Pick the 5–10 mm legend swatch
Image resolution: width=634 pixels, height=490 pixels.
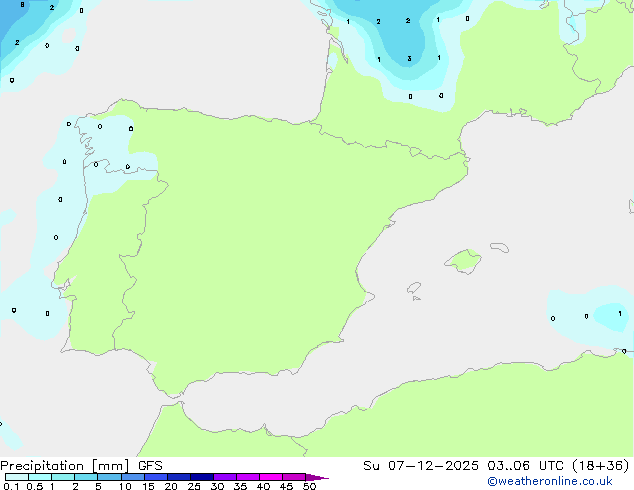(109, 477)
